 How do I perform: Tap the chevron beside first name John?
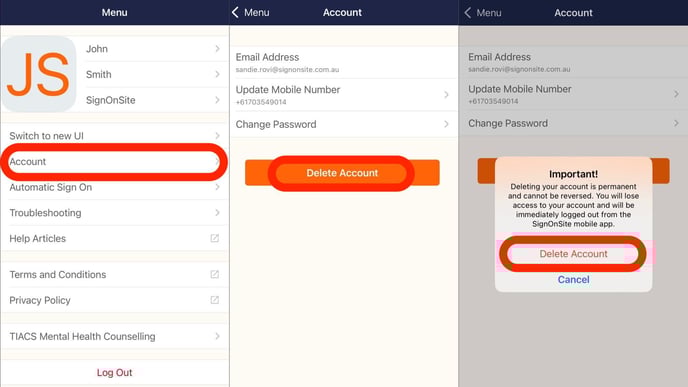(218, 49)
